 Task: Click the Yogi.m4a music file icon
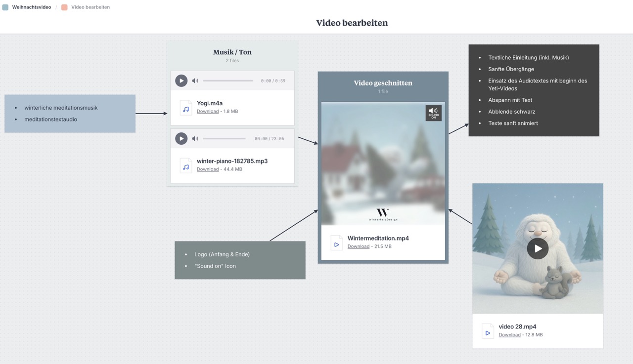click(186, 108)
